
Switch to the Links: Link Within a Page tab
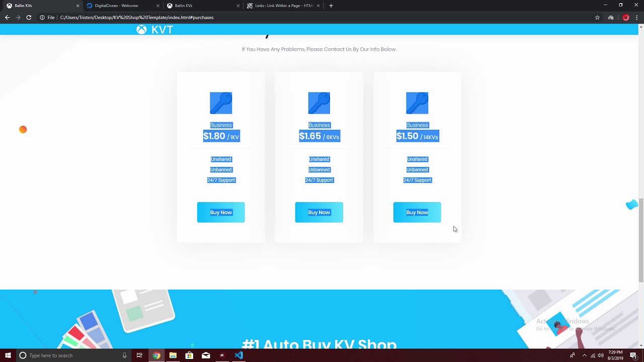click(283, 6)
